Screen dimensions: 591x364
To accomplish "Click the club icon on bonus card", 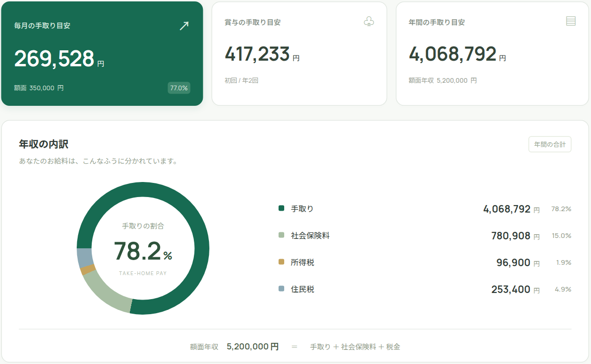I will (369, 22).
